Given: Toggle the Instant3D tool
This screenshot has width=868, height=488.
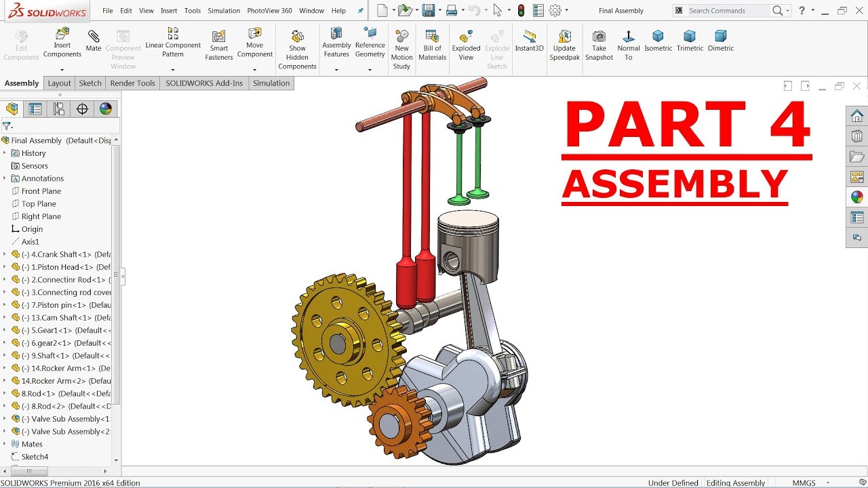Looking at the screenshot, I should (529, 41).
